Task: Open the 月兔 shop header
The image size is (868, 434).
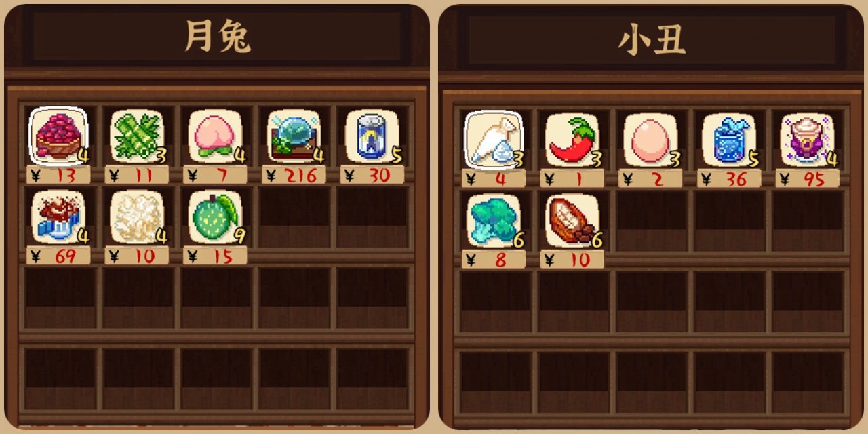Action: (x=217, y=37)
